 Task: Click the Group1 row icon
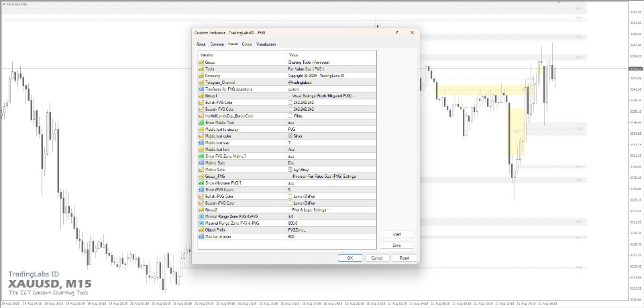coord(201,96)
